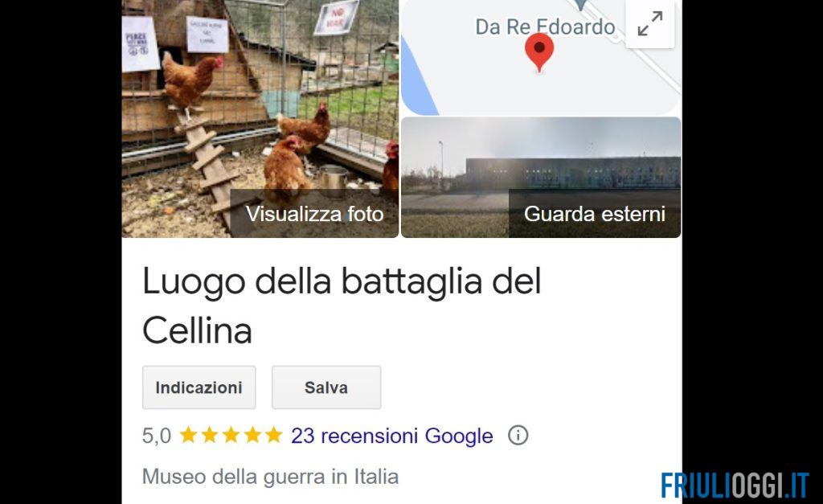
Task: Get directions with the Indicazioni button
Action: [x=199, y=387]
